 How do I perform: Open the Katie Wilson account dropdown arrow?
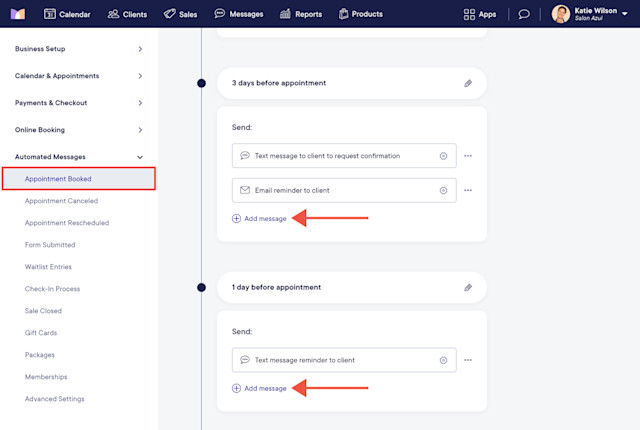624,14
